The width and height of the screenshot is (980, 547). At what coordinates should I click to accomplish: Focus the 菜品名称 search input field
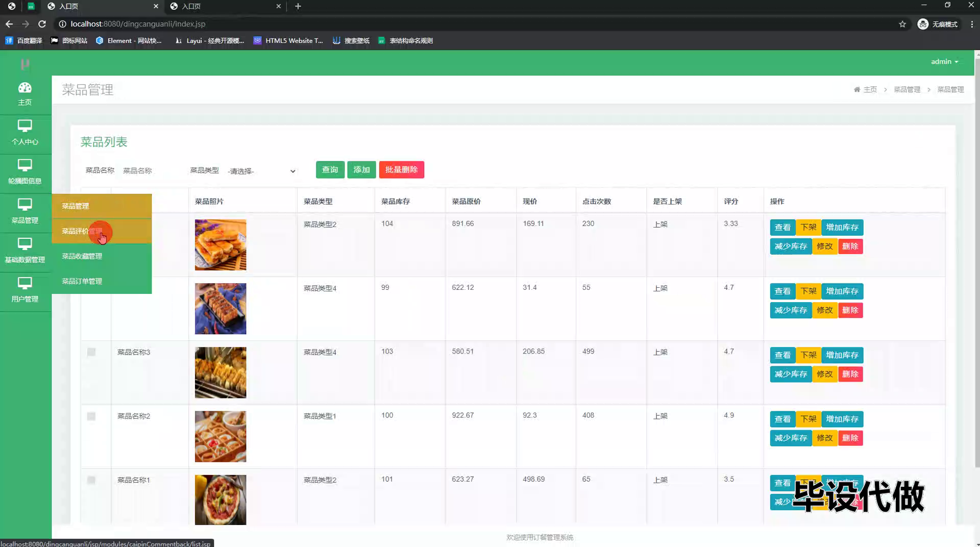coord(151,171)
